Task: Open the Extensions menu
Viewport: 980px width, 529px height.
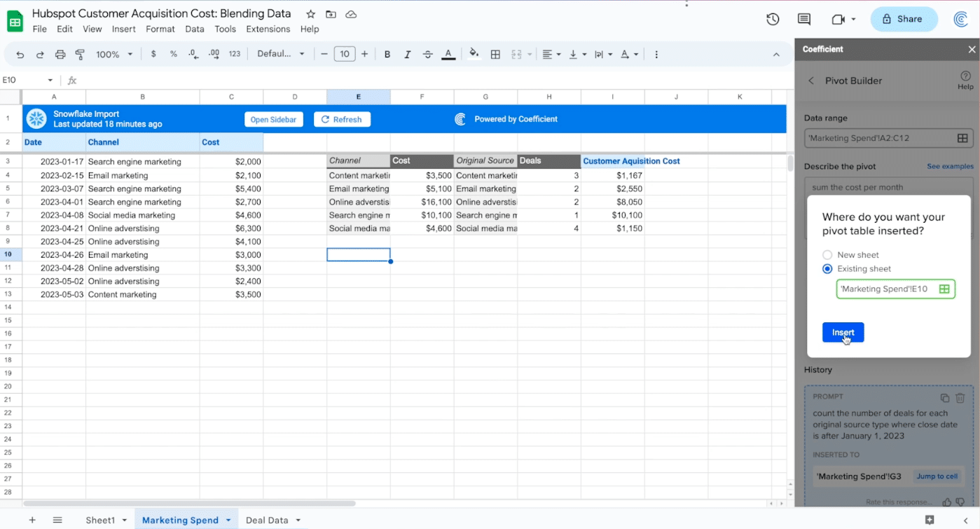Action: (268, 29)
